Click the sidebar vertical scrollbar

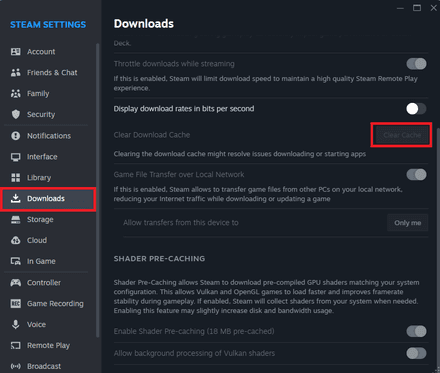pos(98,190)
